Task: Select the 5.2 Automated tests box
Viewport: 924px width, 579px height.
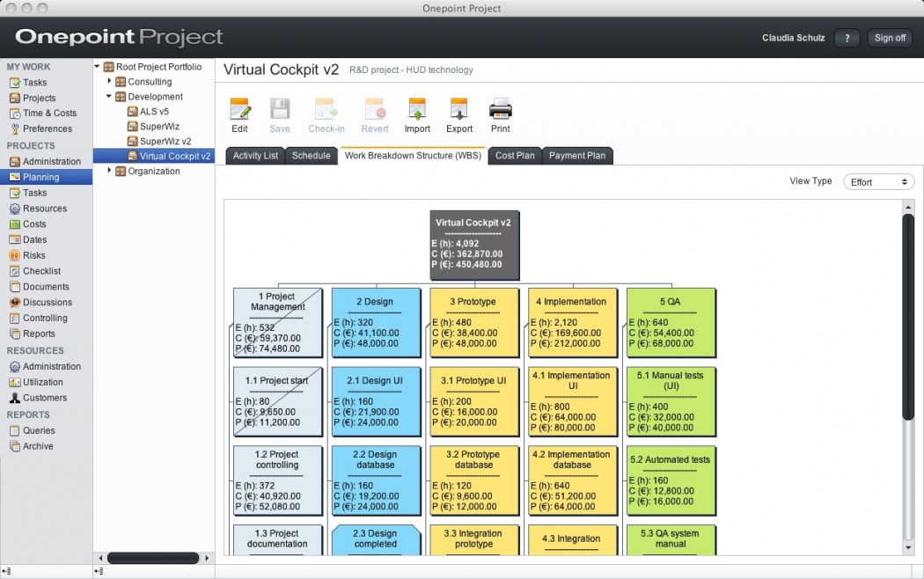Action: click(671, 480)
